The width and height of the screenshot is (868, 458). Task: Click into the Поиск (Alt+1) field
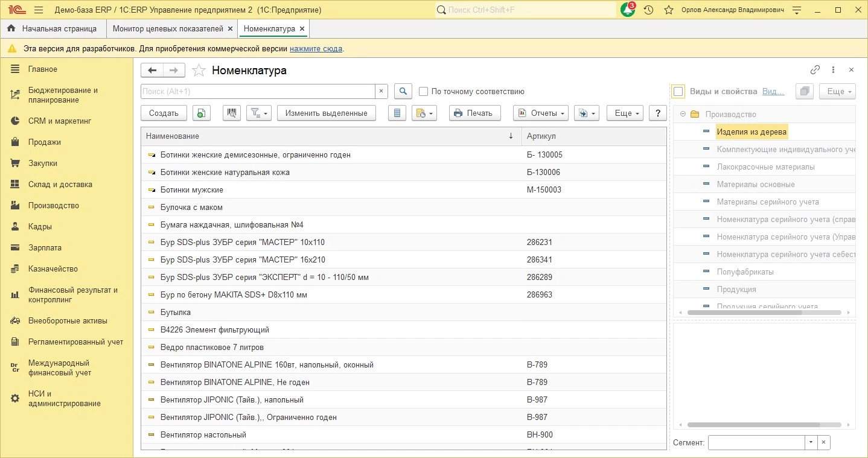(x=258, y=92)
